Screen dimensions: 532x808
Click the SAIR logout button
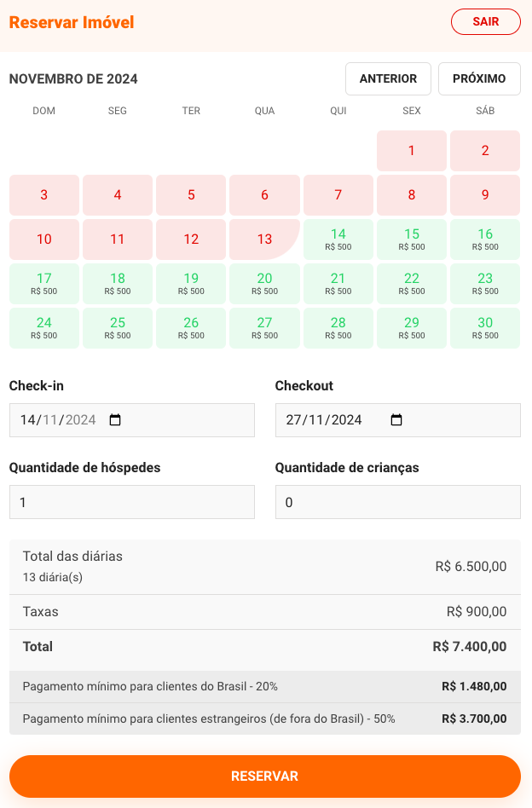[485, 22]
